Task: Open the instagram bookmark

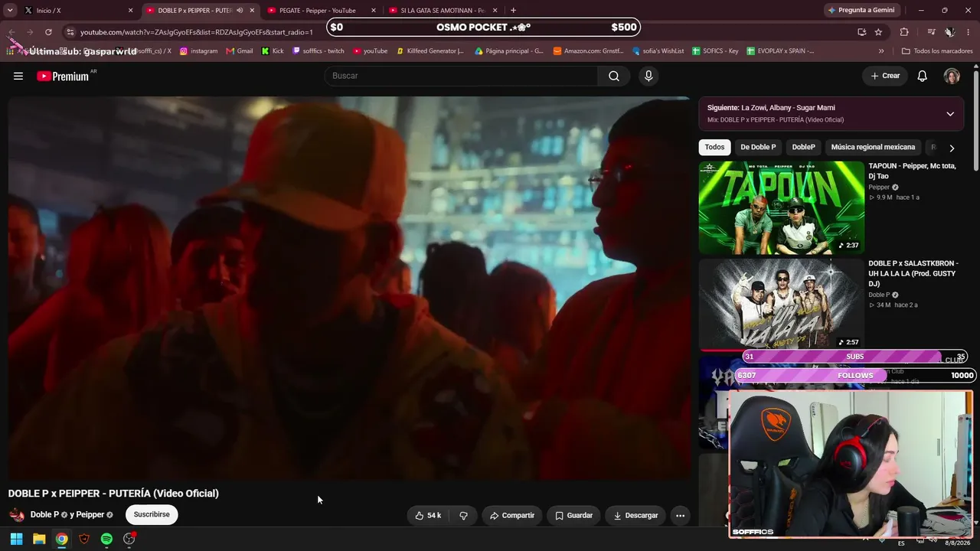Action: point(199,51)
